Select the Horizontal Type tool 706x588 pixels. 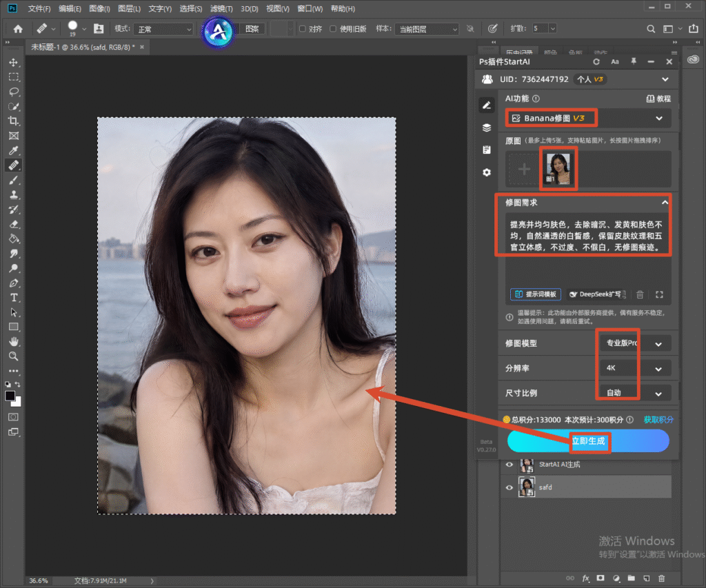14,298
